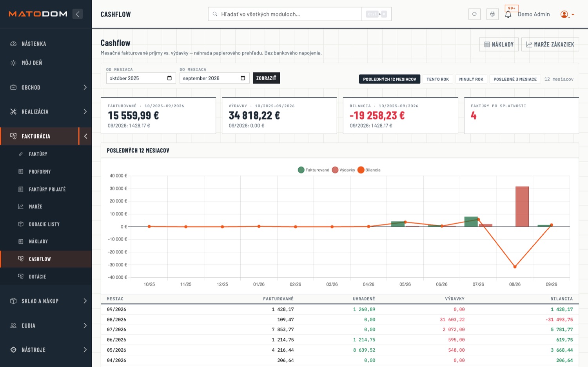
Task: Click the Realizácia tools icon
Action: (13, 112)
